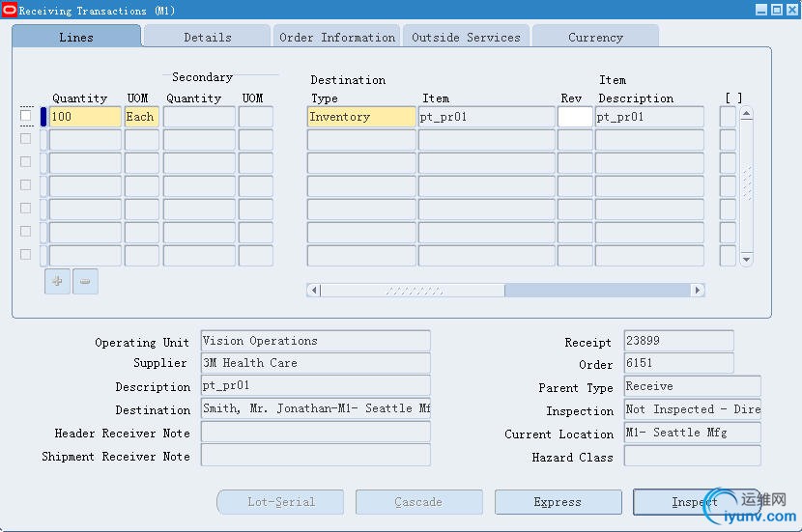Click the first row's bracket [ ] flexfield
This screenshot has height=532, width=802.
click(x=728, y=117)
